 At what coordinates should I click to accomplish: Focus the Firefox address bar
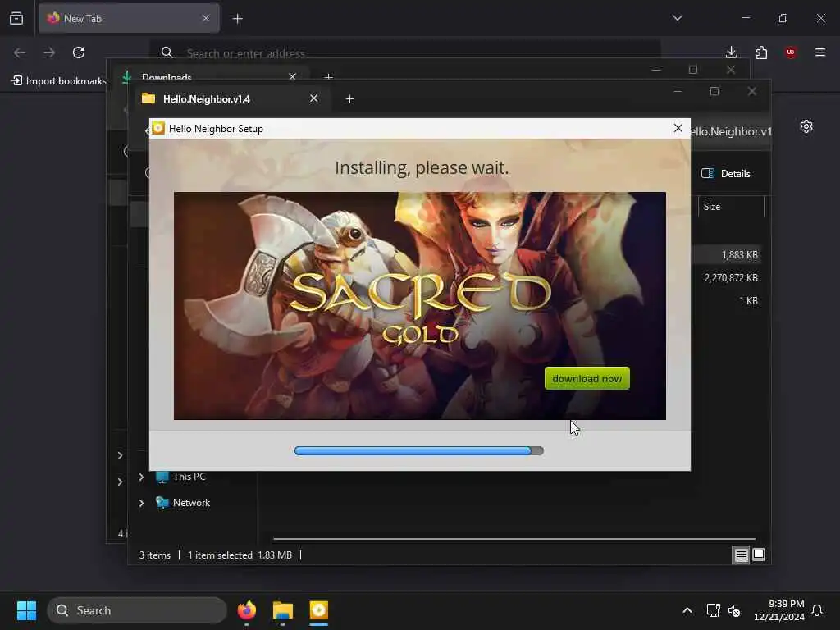[404, 52]
